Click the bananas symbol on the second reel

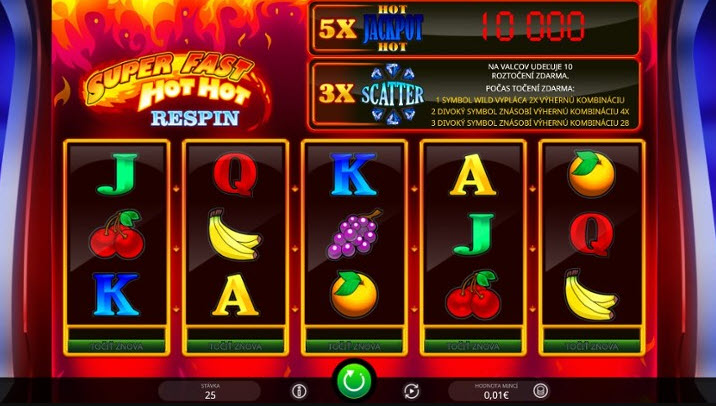point(234,235)
